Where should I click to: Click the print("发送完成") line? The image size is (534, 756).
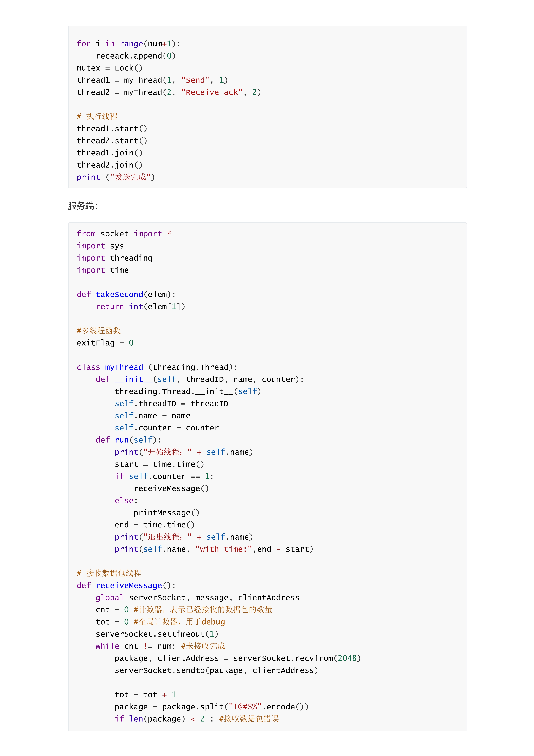point(116,177)
